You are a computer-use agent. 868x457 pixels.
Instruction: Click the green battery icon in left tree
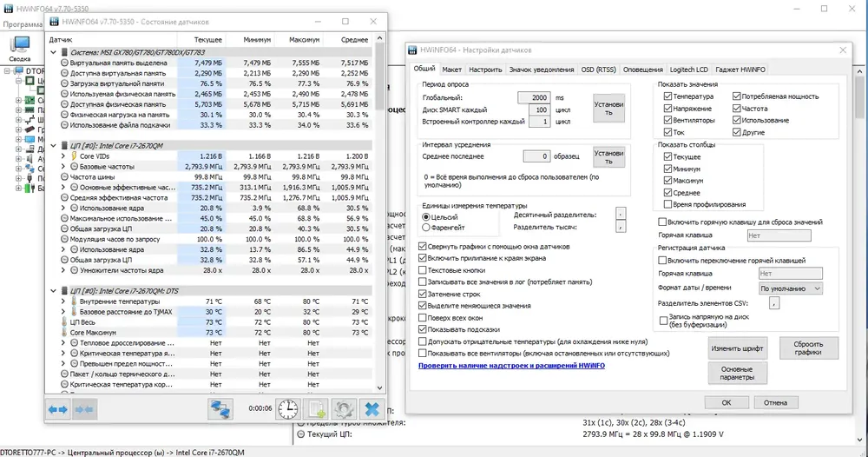click(30, 189)
